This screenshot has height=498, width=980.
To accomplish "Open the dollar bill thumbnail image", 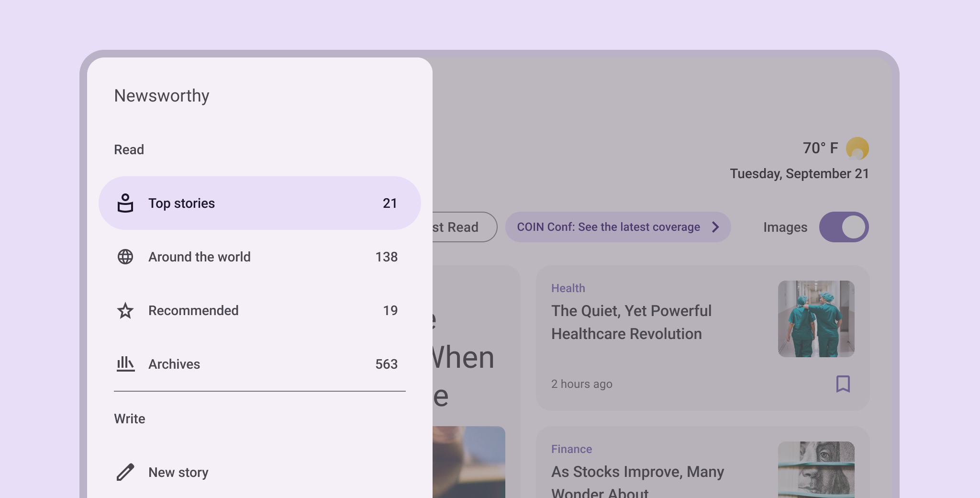I will click(x=816, y=469).
